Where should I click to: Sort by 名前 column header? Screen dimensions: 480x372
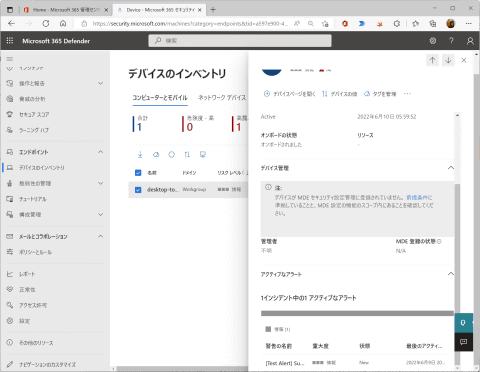click(x=152, y=173)
